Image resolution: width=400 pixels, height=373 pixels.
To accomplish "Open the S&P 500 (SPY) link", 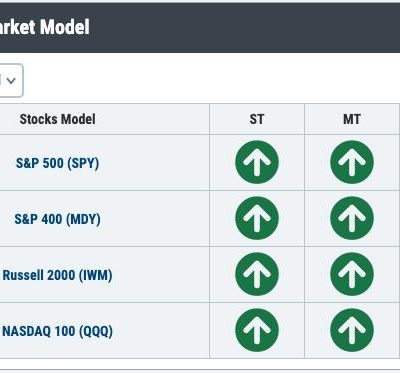I will click(57, 163).
